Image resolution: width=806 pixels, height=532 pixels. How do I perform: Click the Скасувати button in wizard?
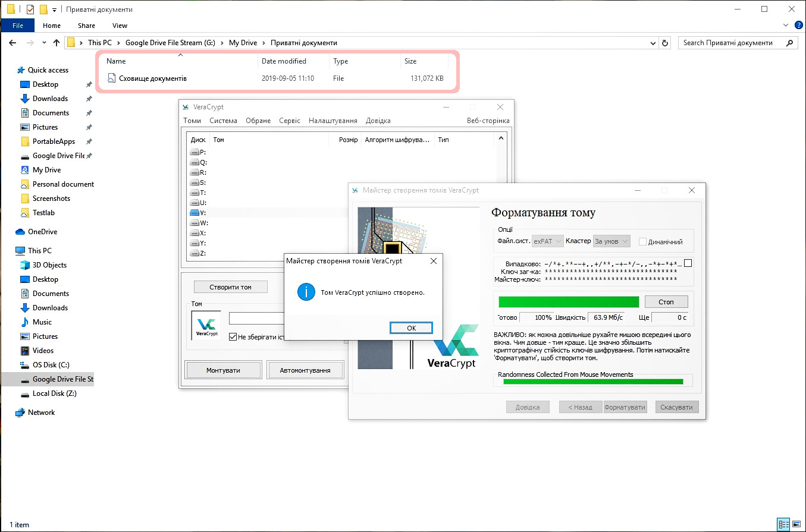click(x=677, y=407)
